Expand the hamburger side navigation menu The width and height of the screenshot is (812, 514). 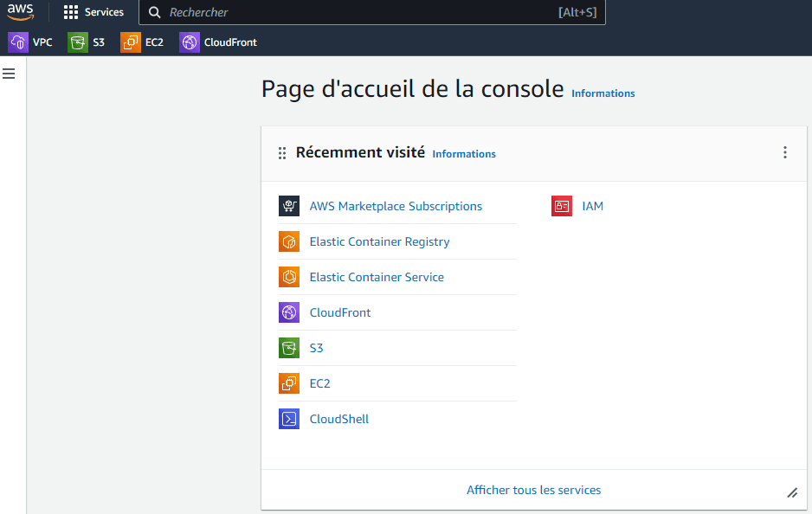pyautogui.click(x=9, y=74)
